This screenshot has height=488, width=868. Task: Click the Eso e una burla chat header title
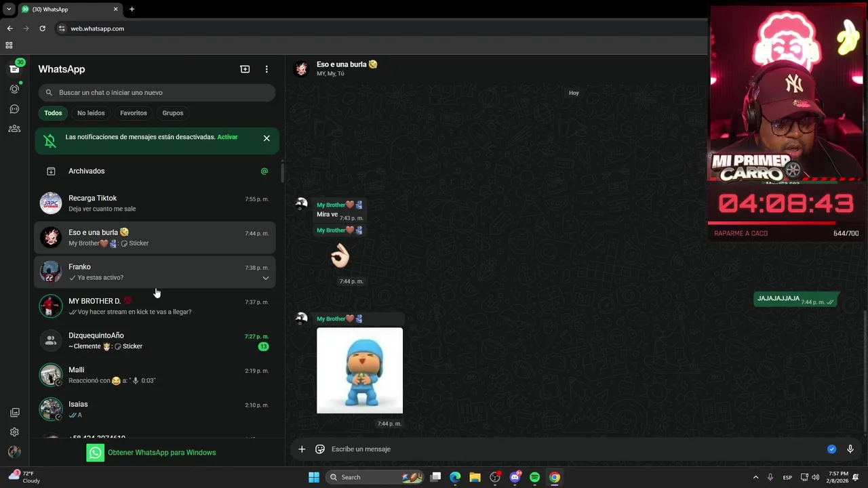(x=347, y=64)
